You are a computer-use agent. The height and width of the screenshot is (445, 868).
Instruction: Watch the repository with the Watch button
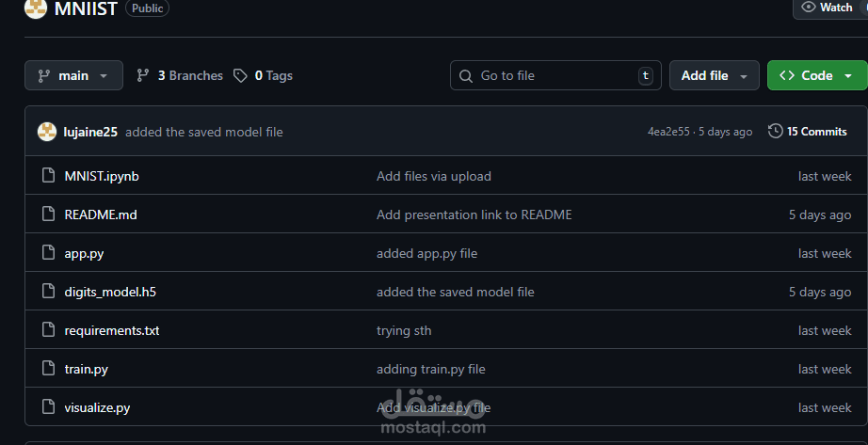[x=828, y=8]
